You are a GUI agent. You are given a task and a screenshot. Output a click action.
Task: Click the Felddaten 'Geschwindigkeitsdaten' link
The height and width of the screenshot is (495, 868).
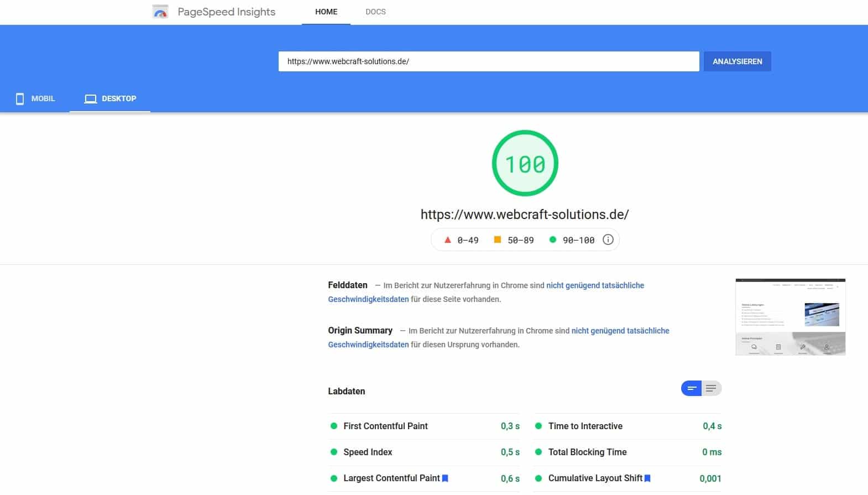click(368, 299)
